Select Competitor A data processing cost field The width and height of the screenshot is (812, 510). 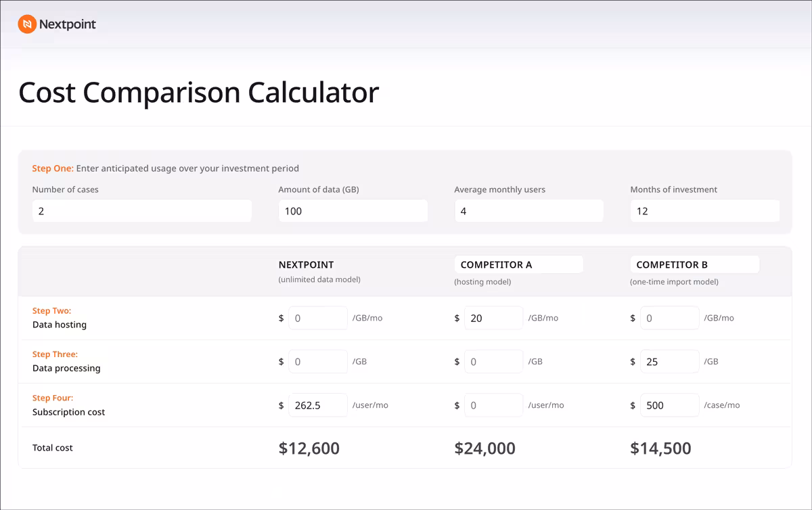tap(494, 362)
